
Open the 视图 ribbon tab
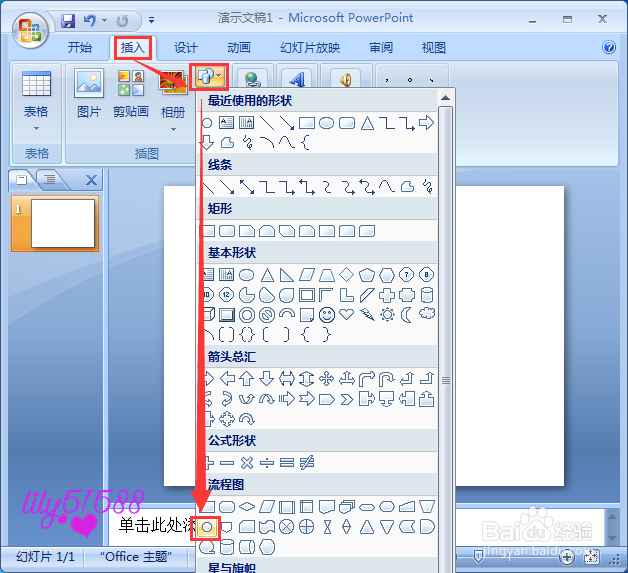434,48
